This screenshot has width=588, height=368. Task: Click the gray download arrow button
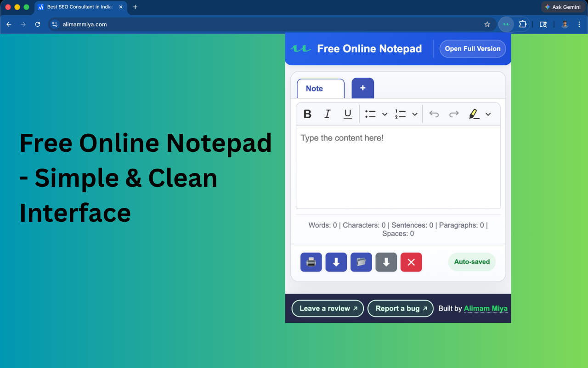click(x=386, y=262)
